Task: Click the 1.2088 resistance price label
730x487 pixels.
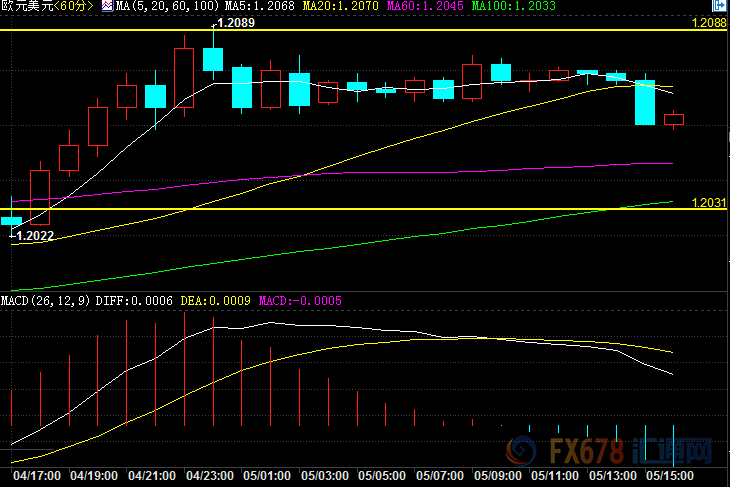Action: pos(708,22)
